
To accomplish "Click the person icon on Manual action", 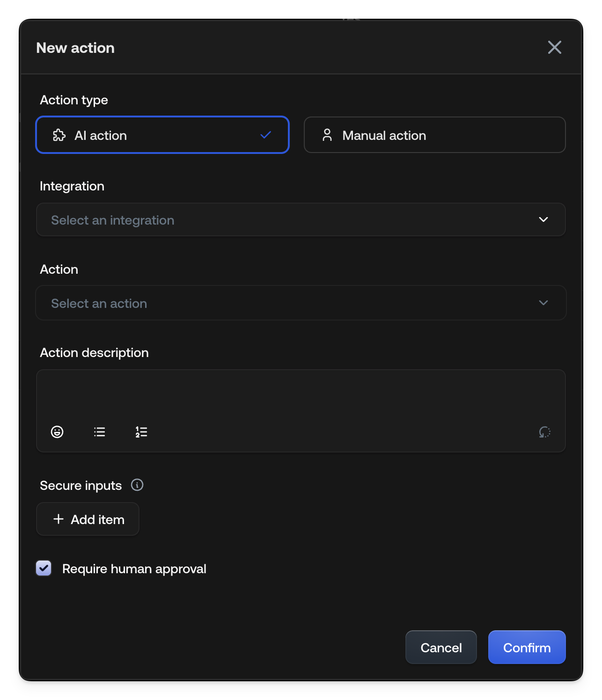I will (327, 135).
